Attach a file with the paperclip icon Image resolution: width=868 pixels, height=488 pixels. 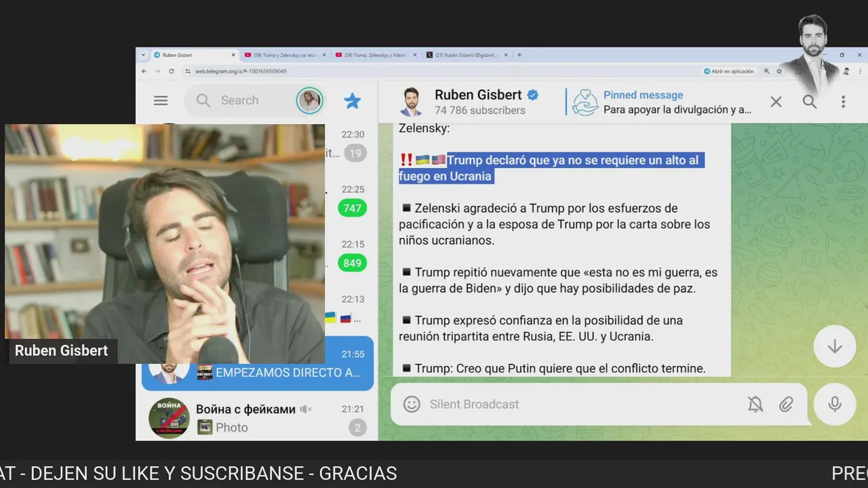pos(786,405)
